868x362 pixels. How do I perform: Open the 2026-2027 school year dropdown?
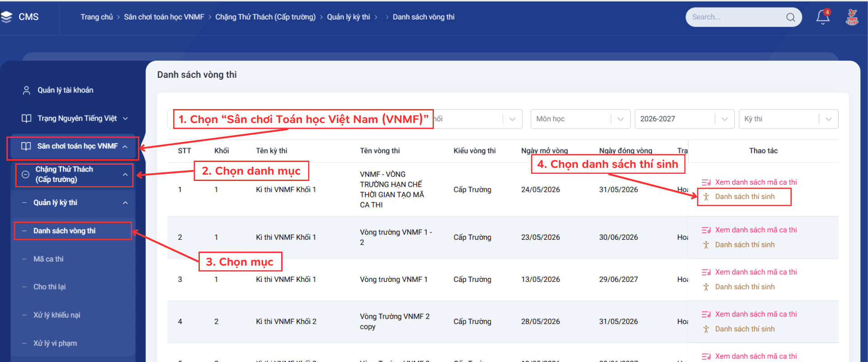click(x=684, y=119)
